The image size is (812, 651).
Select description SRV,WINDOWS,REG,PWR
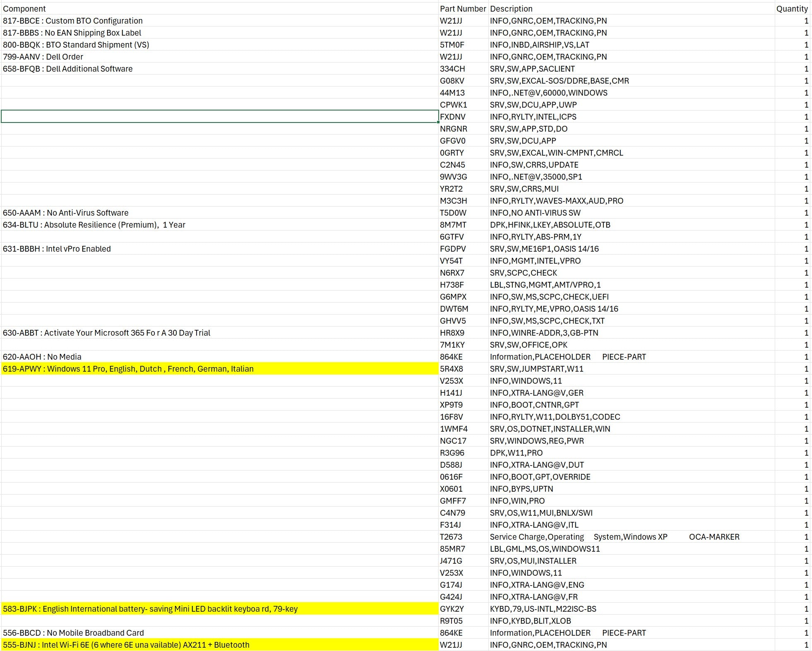coord(632,441)
